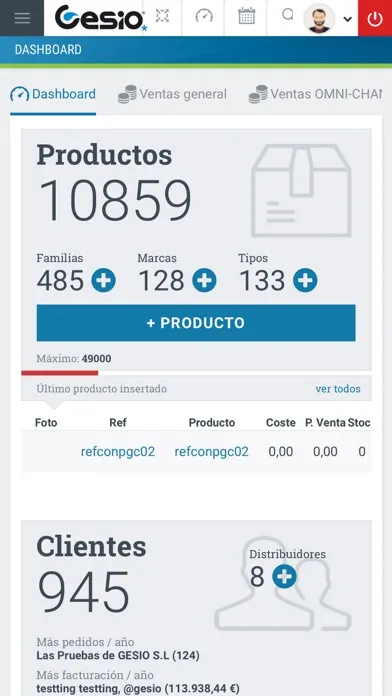Click the Clientes count 945
This screenshot has width=392, height=696.
click(x=84, y=591)
